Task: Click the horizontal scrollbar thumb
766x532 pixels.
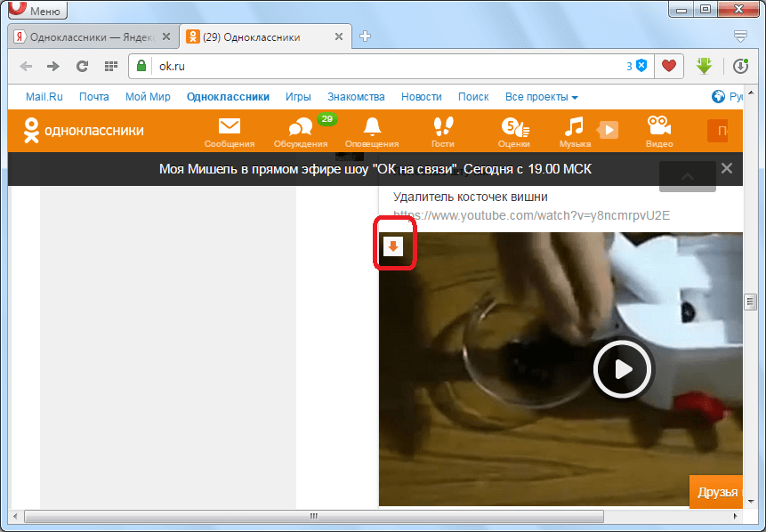Action: pyautogui.click(x=313, y=516)
